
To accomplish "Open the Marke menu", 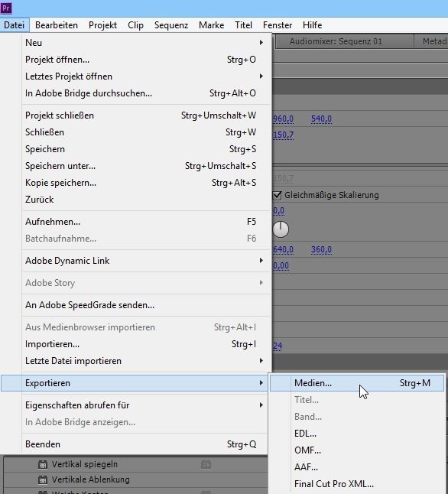I will coord(212,25).
